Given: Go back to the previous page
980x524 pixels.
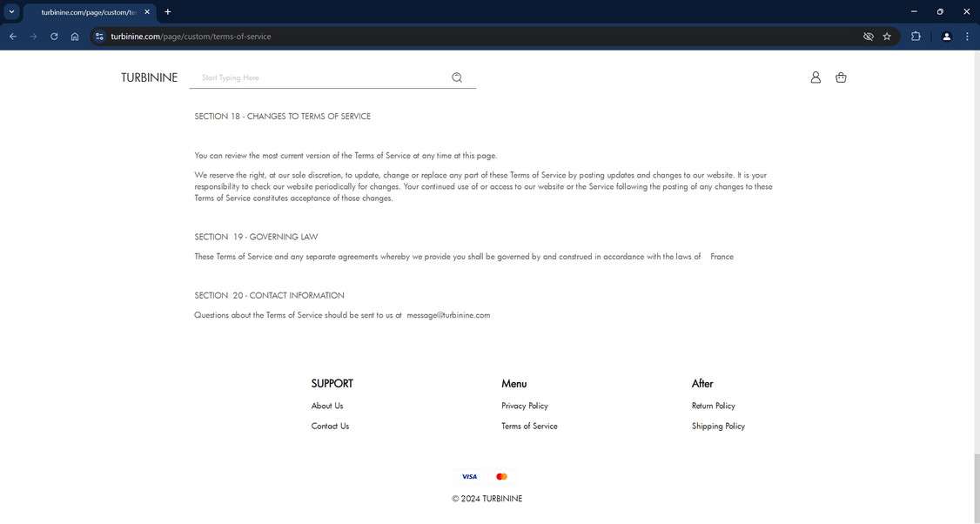Looking at the screenshot, I should [x=13, y=37].
